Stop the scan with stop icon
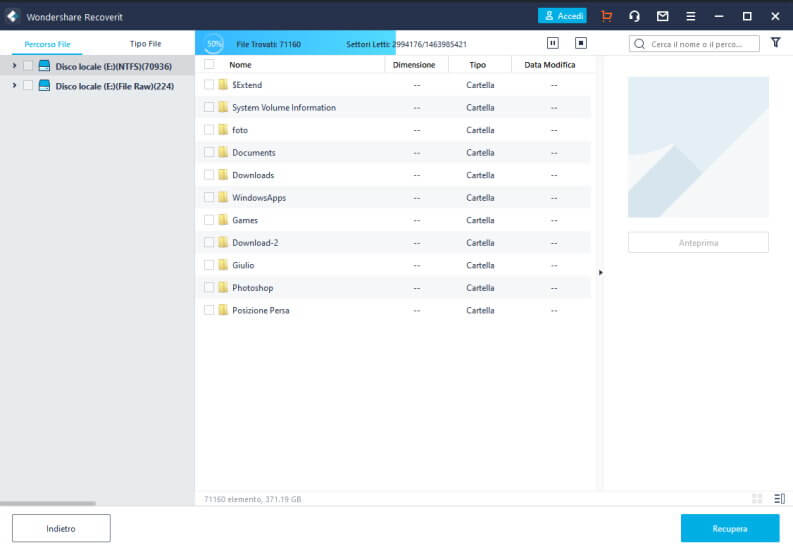Image resolution: width=793 pixels, height=550 pixels. coord(581,43)
